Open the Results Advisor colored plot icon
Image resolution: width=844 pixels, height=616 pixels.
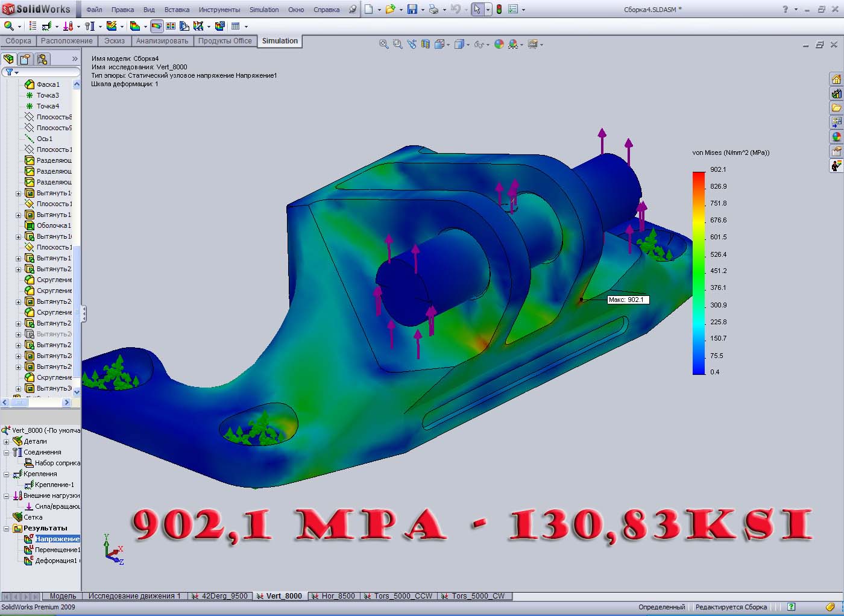click(x=135, y=27)
